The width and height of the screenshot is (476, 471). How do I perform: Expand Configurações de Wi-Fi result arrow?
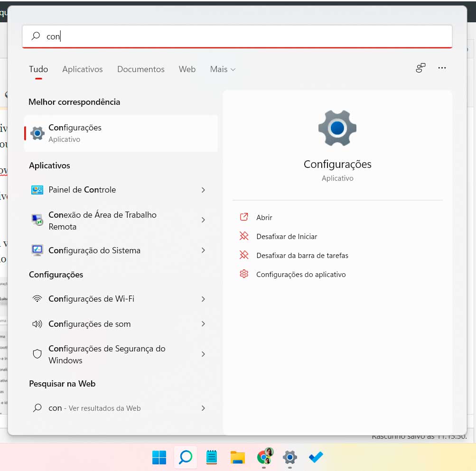click(x=203, y=299)
